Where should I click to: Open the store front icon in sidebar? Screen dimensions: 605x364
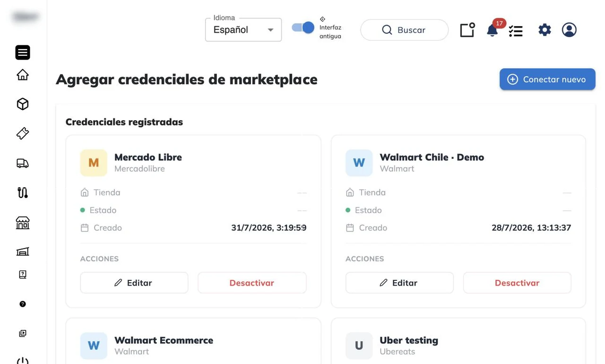23,223
